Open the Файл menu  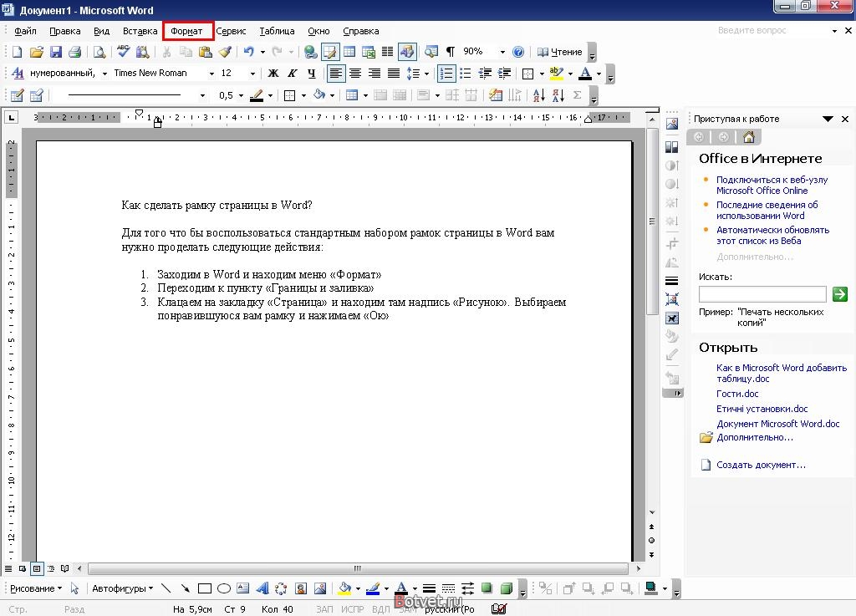(x=25, y=31)
